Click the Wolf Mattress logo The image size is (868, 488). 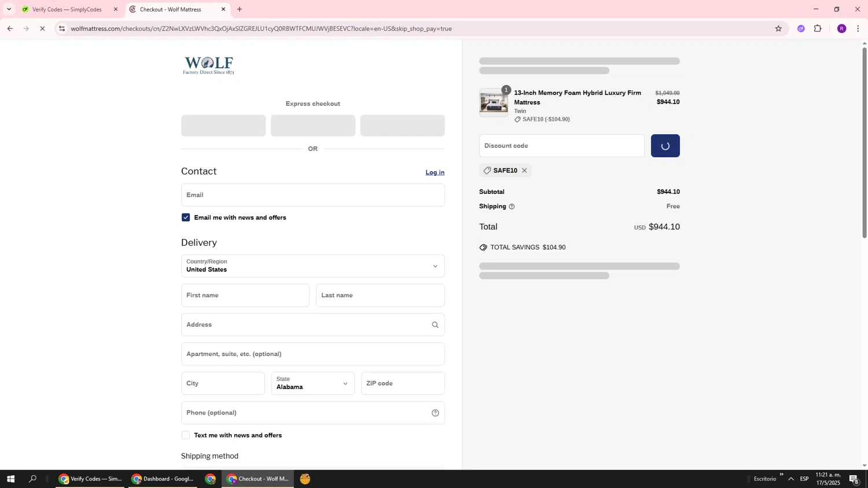(208, 65)
